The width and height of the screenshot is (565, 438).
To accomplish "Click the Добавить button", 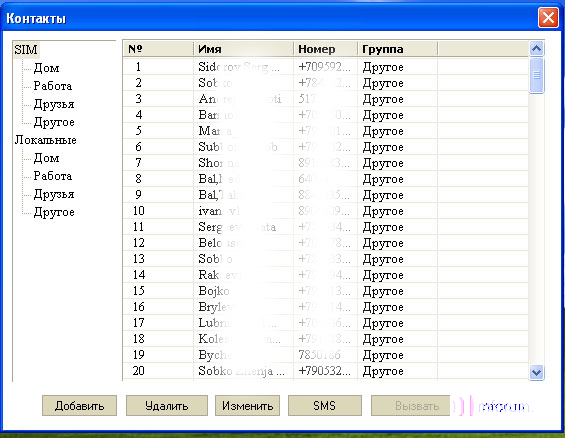I will coord(79,406).
